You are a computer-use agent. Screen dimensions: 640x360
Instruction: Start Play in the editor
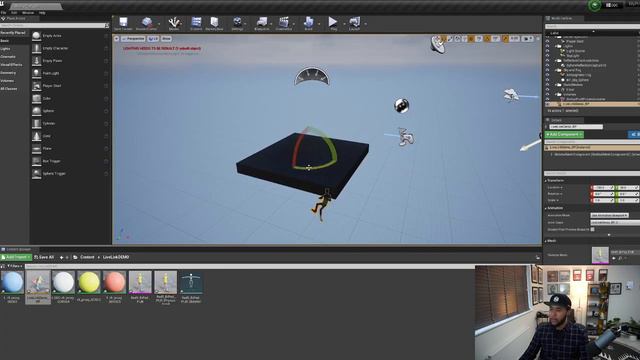click(333, 24)
